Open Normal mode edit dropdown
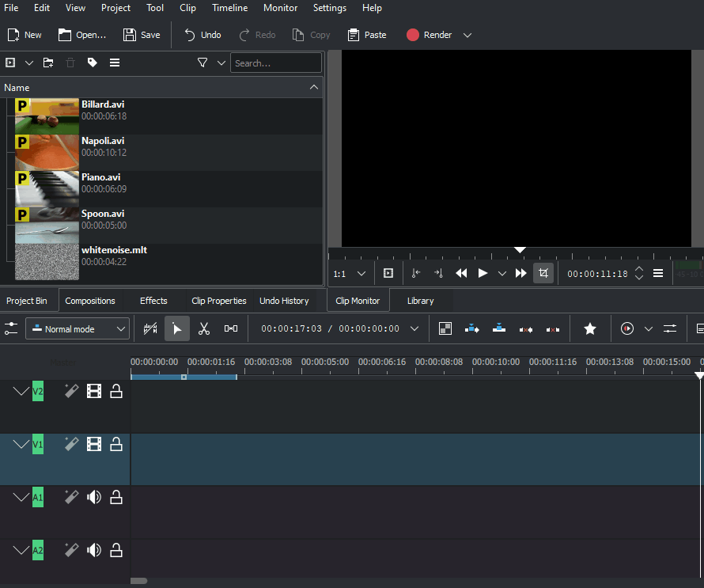Screen dimensions: 704x588 tap(78, 328)
